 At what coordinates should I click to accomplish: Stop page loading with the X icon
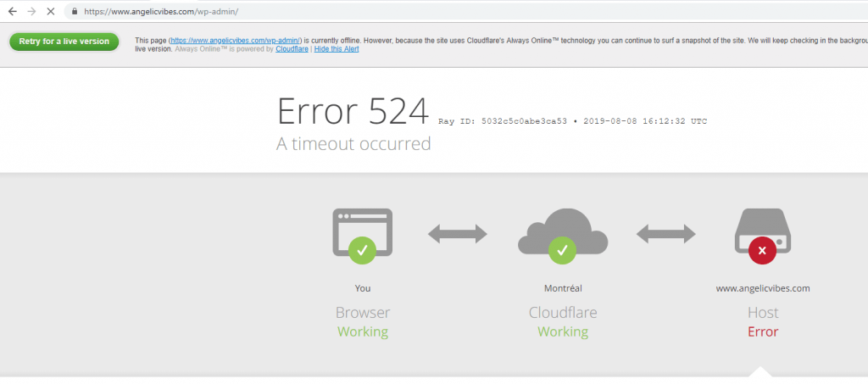point(50,11)
